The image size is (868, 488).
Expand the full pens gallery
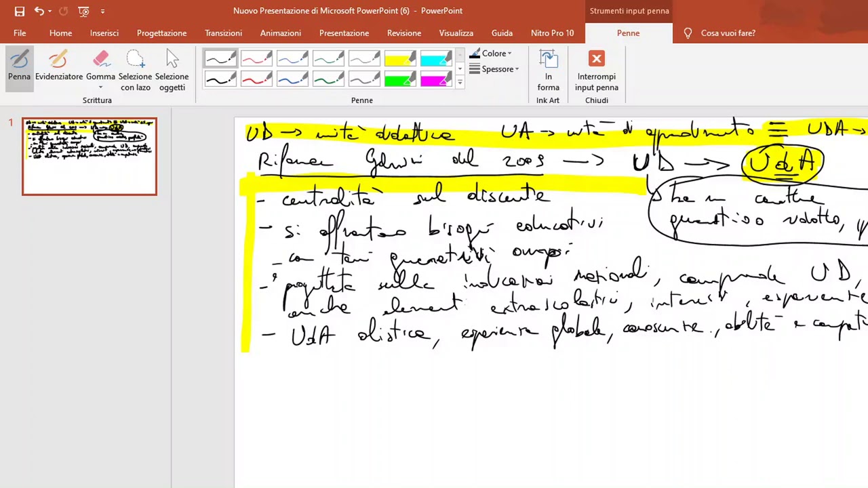pos(460,83)
